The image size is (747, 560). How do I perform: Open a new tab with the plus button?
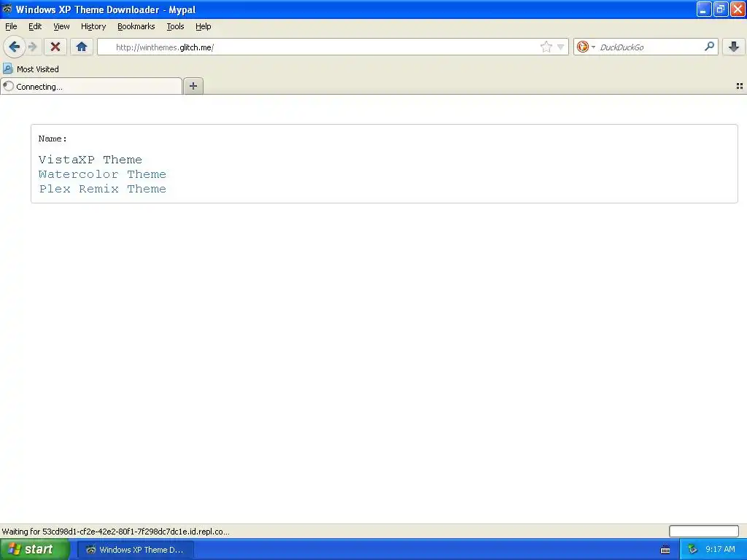tap(193, 86)
